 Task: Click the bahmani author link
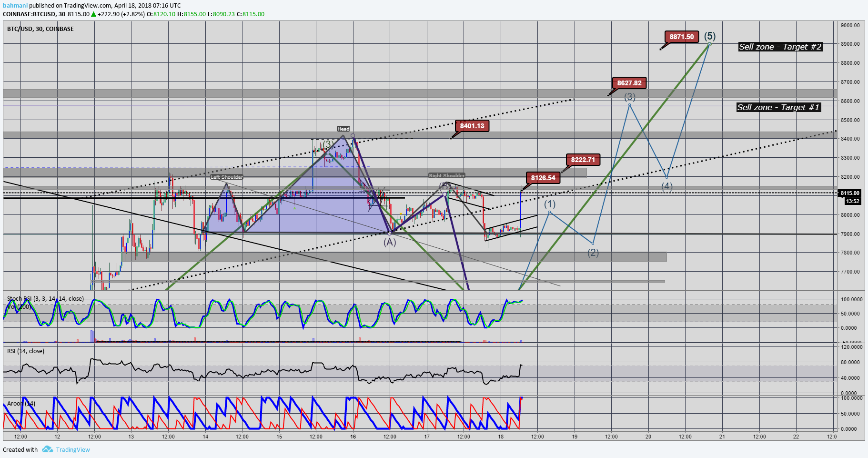15,6
